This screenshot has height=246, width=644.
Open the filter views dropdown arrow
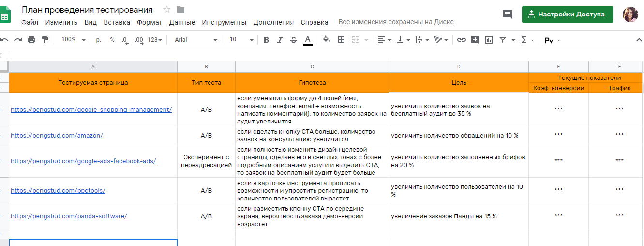tap(513, 40)
